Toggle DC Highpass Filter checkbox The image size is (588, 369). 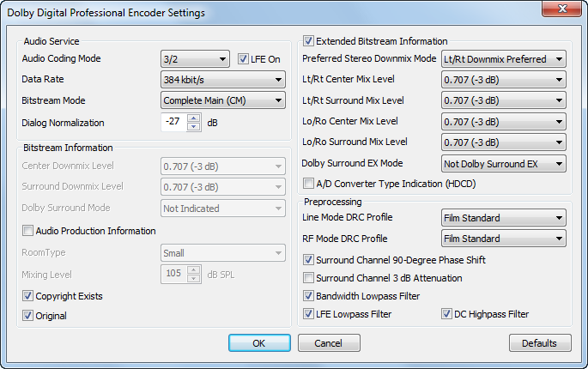click(446, 314)
